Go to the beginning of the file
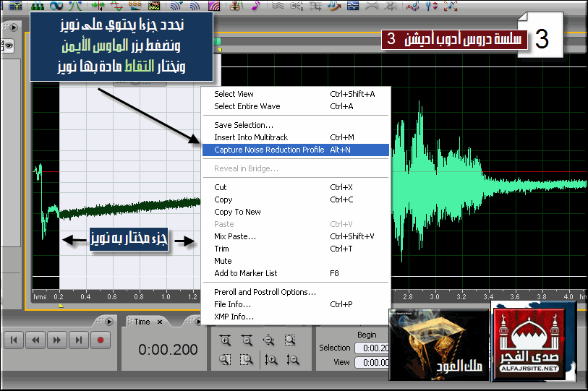The height and width of the screenshot is (391, 588). click(x=14, y=340)
